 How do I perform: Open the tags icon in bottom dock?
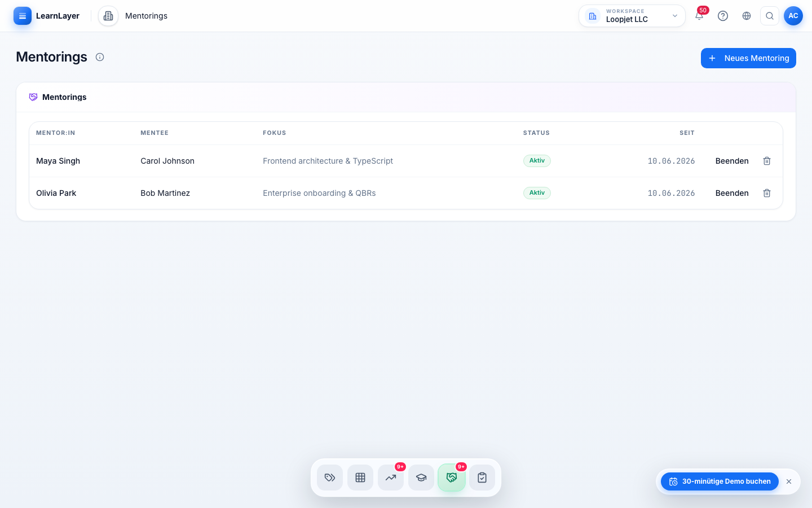(330, 478)
